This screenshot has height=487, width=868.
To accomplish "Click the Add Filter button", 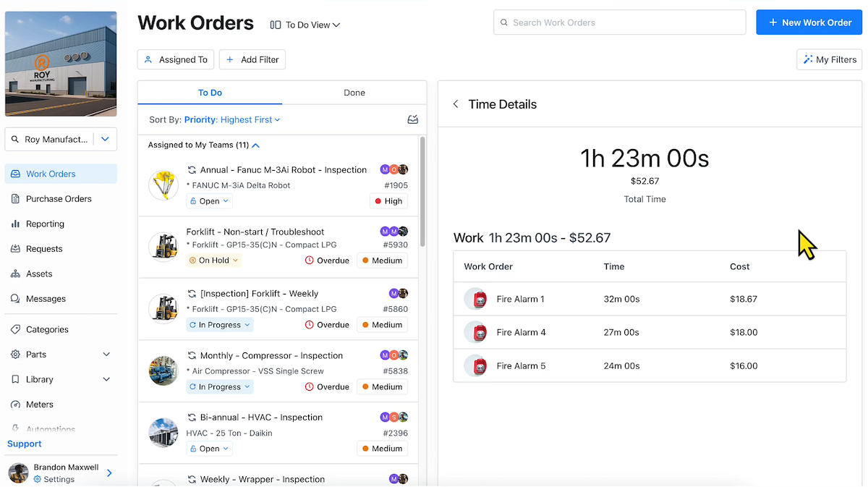I will click(x=252, y=59).
